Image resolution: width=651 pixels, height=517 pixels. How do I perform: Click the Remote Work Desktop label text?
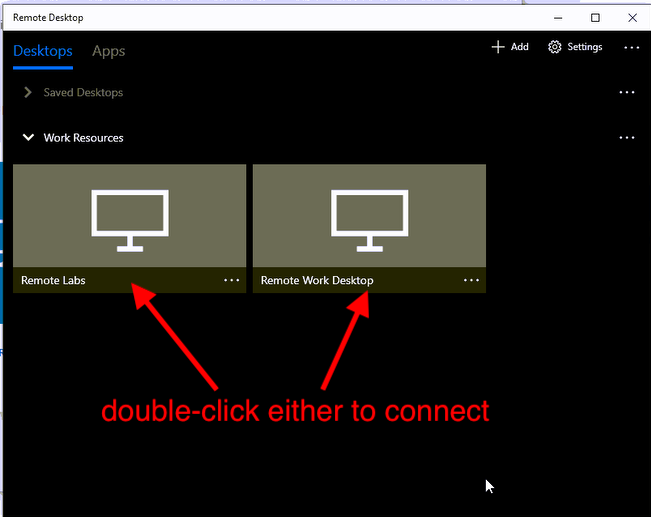[317, 281]
